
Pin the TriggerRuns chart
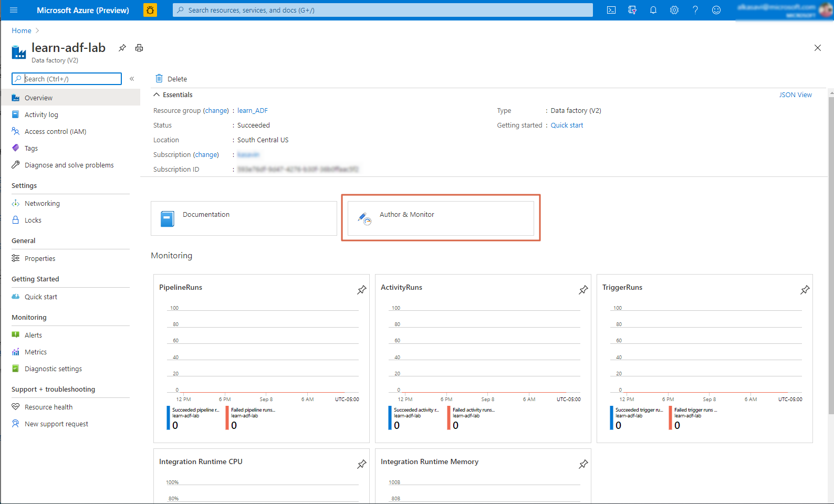(805, 290)
